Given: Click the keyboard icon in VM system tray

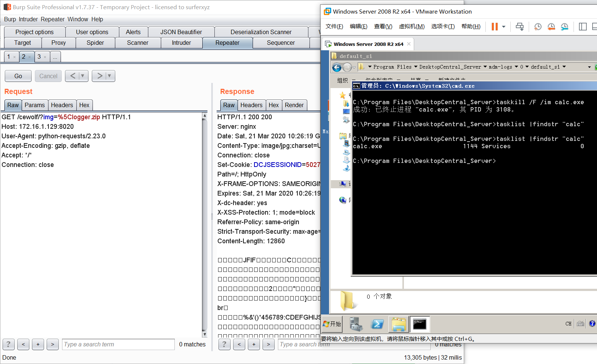Looking at the screenshot, I should point(580,324).
